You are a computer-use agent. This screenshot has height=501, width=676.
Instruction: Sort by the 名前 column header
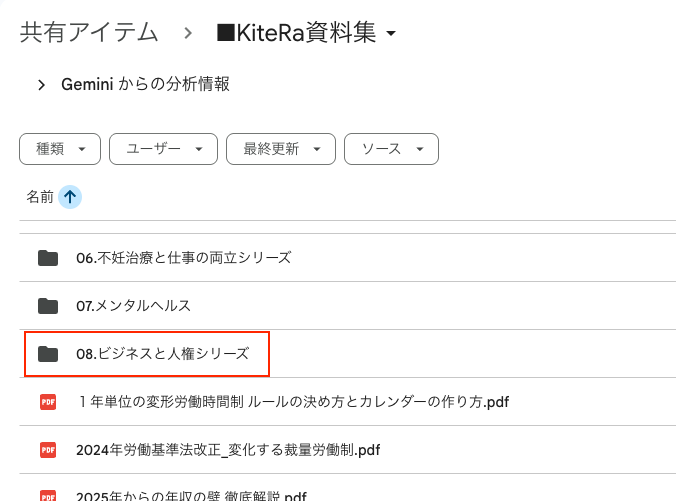(40, 197)
